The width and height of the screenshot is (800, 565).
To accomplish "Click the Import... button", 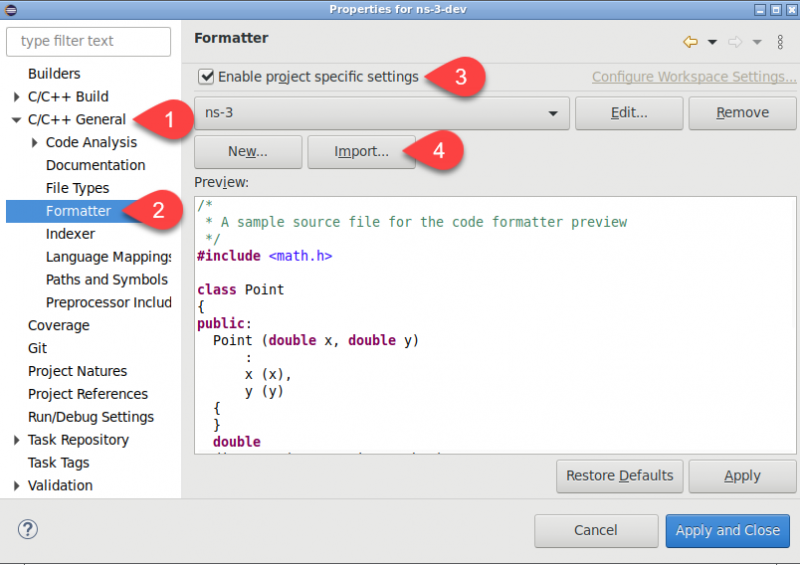I will click(x=361, y=152).
